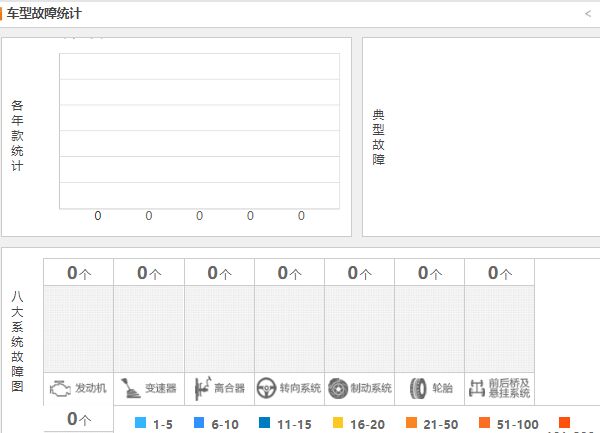This screenshot has width=600, height=433.
Task: Click the brake system (制动系统) disc icon
Action: click(338, 389)
